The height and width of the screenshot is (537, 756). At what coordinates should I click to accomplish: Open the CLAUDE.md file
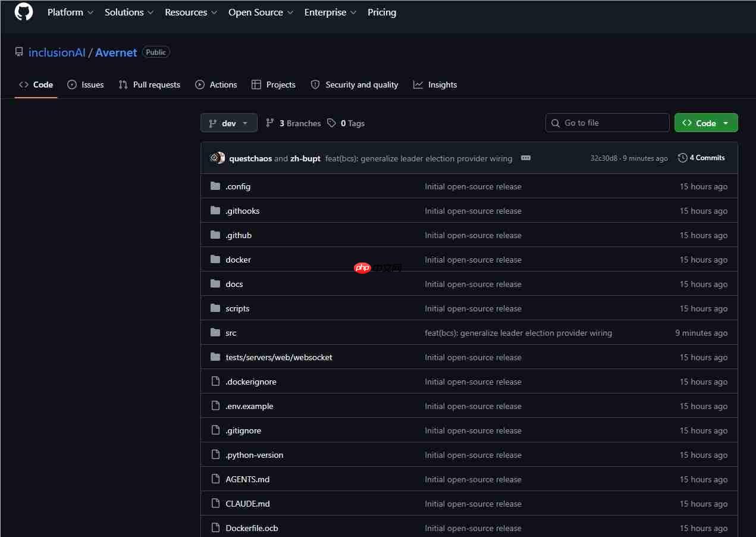[247, 504]
